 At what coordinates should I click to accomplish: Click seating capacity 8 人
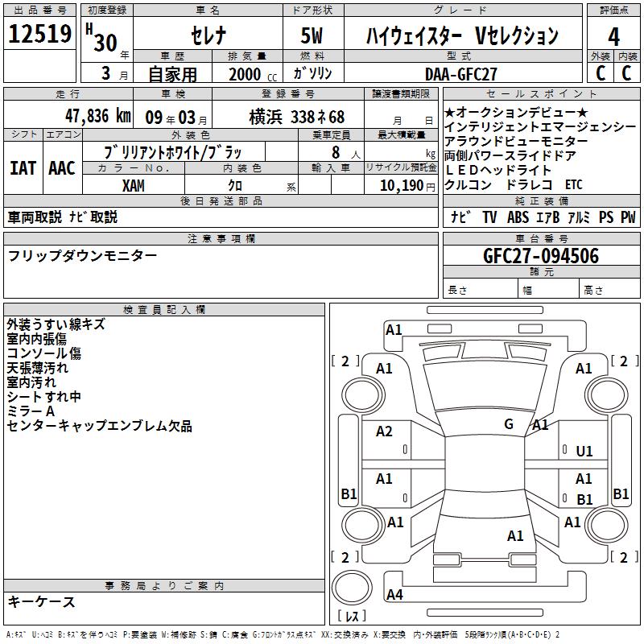(345, 153)
